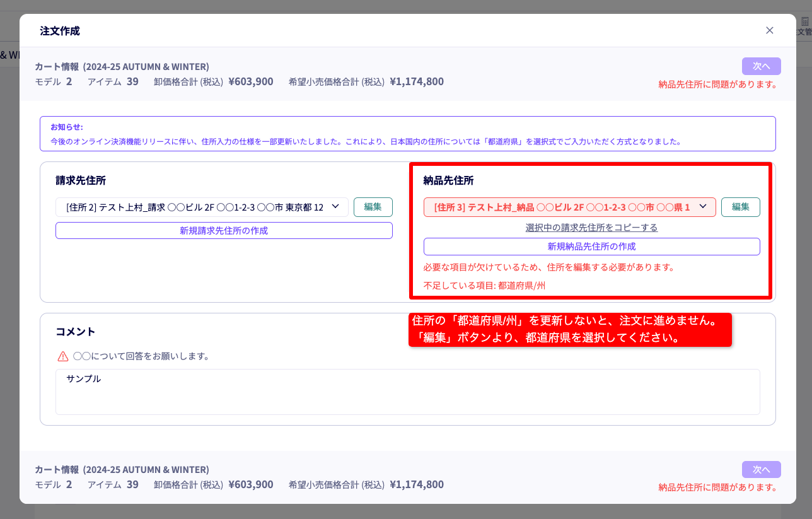
Task: Click 次へ in the bottom cart bar
Action: pyautogui.click(x=762, y=470)
